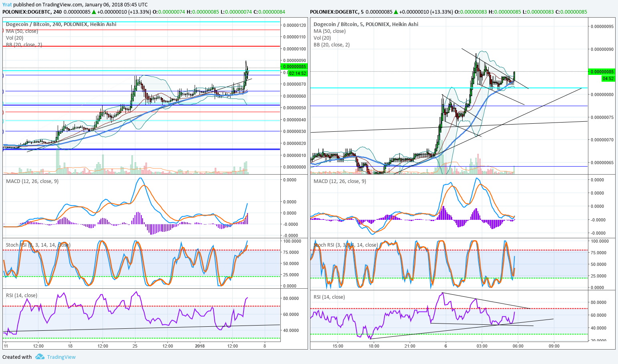This screenshot has height=364, width=618.
Task: Click Vol (20) label on 240 chart
Action: [15, 38]
